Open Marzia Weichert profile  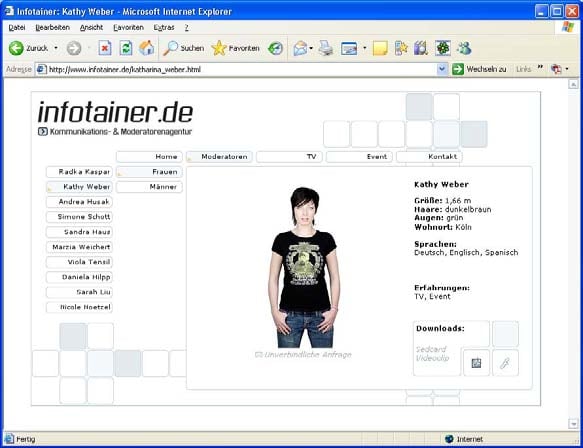[79, 247]
